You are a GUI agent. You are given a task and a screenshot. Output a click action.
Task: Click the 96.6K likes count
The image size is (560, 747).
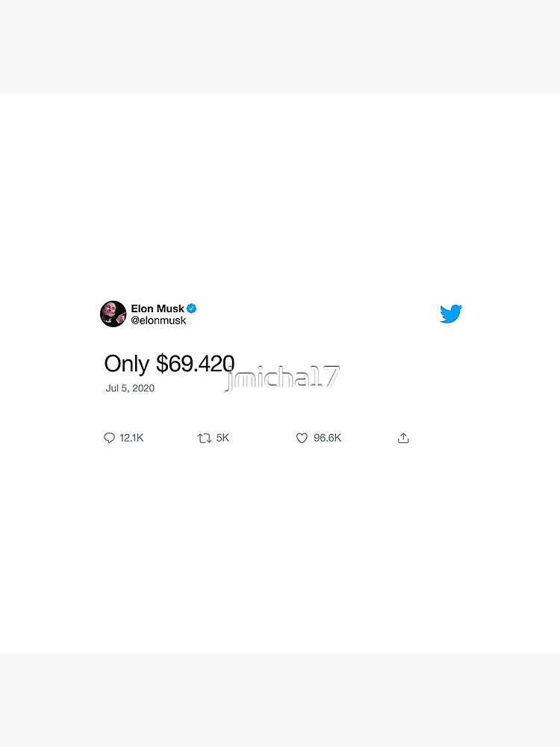327,438
